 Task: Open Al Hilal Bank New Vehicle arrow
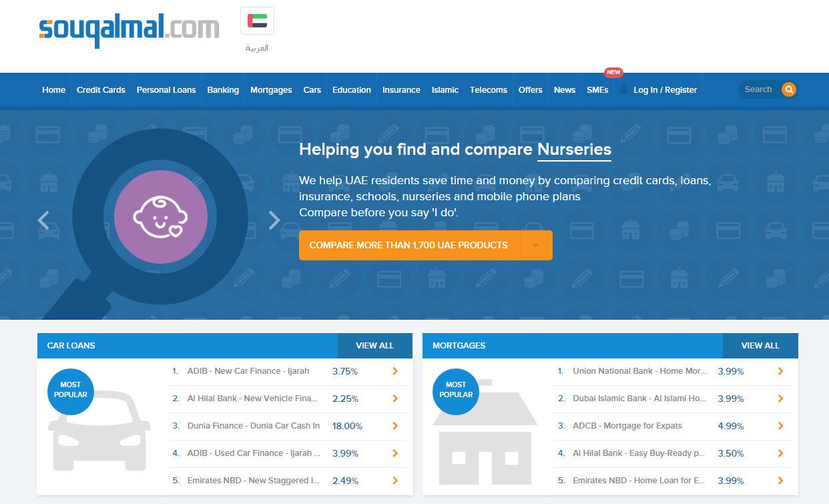pos(395,399)
